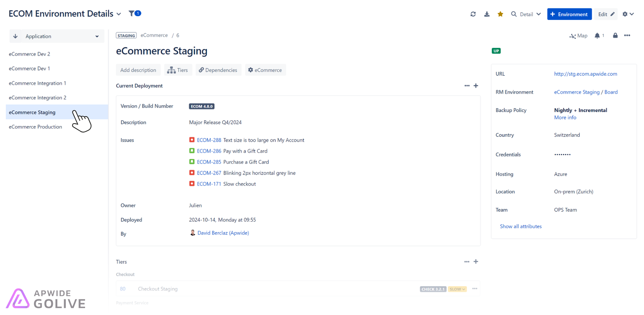644x315 pixels.
Task: Toggle the favorite star icon
Action: pyautogui.click(x=500, y=14)
